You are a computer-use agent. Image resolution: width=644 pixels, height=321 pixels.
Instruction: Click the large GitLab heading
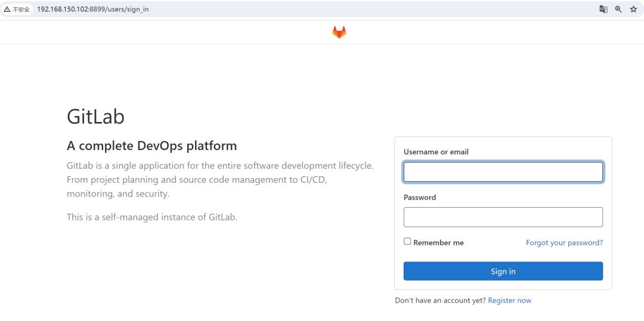[x=95, y=117]
